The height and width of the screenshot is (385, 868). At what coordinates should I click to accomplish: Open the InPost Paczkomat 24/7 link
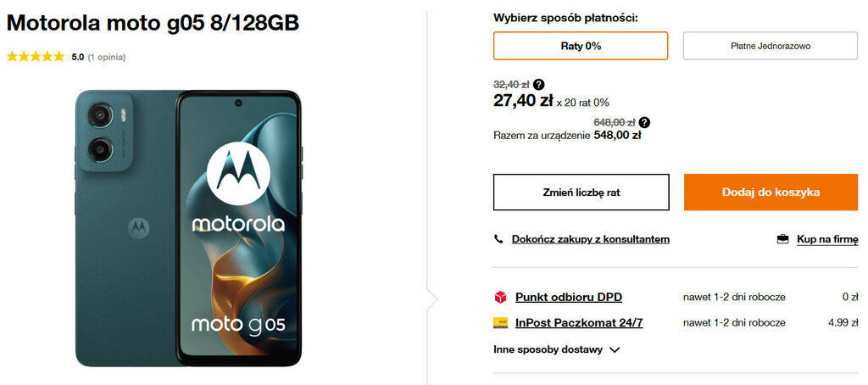click(579, 323)
